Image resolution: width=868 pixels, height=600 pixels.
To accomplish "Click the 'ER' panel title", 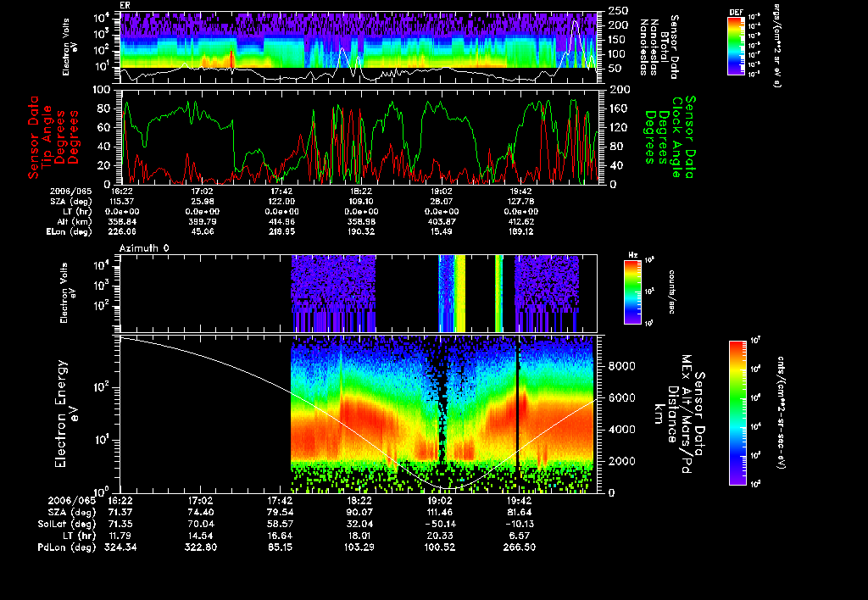I will (125, 5).
